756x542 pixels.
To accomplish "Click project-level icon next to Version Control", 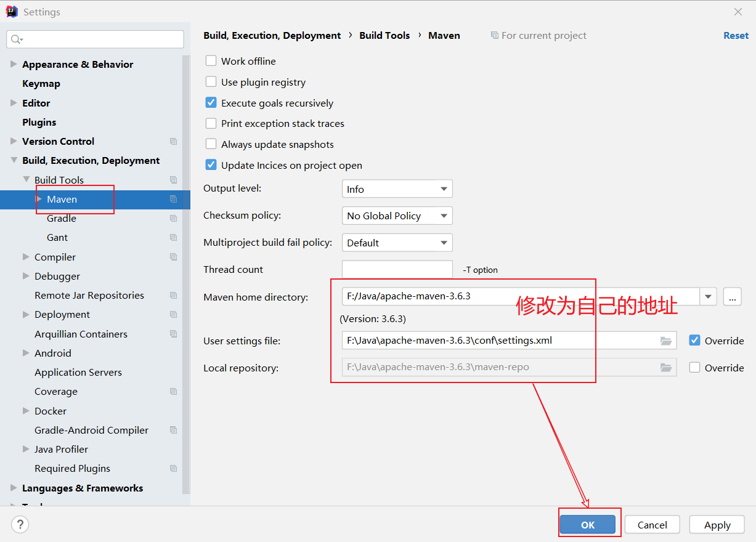I will pos(173,142).
